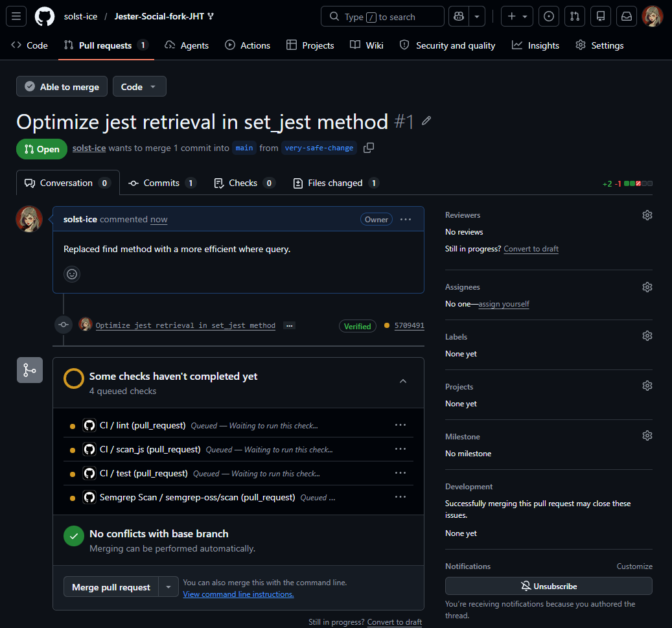Screen dimensions: 672x628
Task: Open the Semgrep Scan check details
Action: coord(197,497)
